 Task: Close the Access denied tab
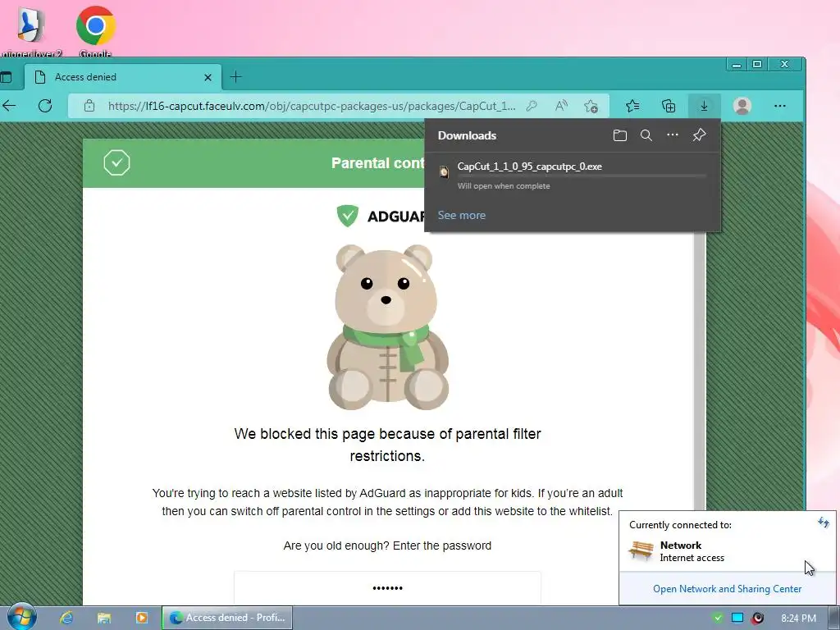208,77
